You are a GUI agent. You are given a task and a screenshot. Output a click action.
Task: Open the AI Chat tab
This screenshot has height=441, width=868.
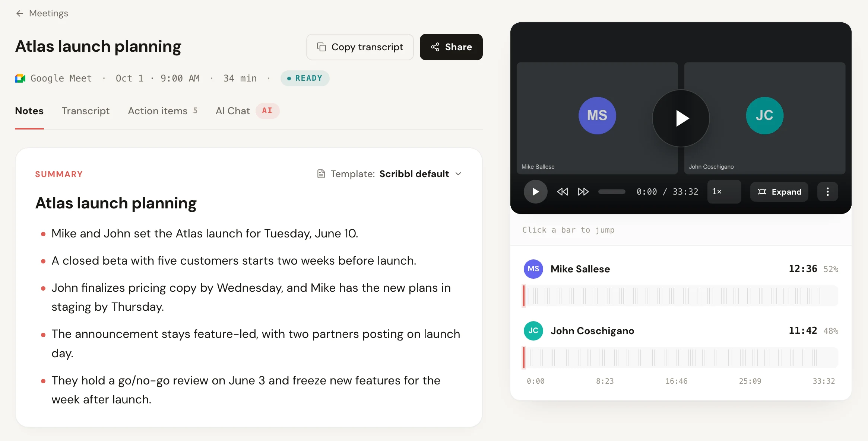(x=247, y=111)
